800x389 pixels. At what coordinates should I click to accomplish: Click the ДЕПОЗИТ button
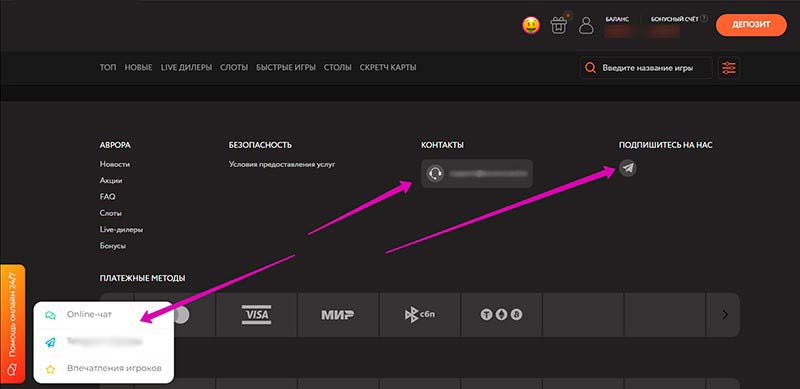pyautogui.click(x=751, y=25)
